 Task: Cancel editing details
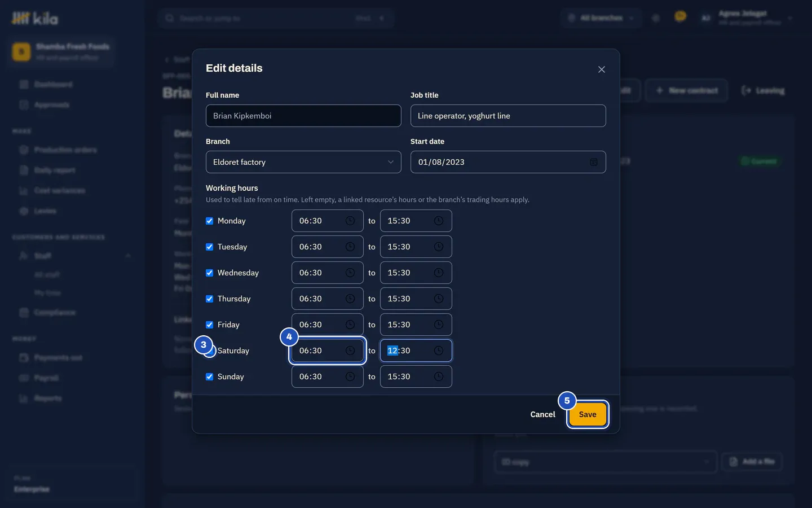click(x=542, y=414)
